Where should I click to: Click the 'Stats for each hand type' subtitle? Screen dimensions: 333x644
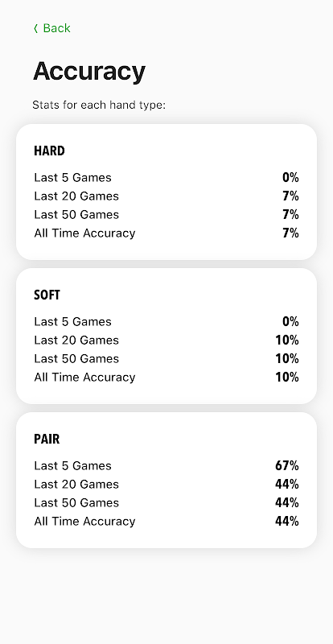99,105
